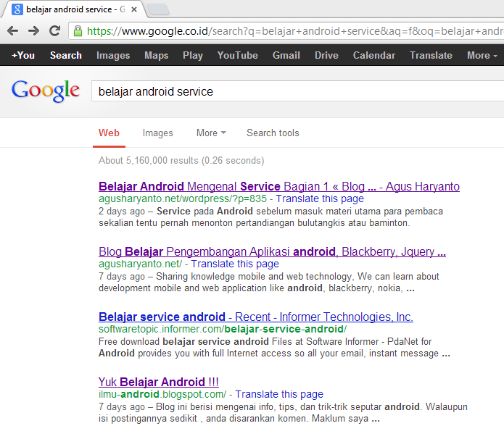Screen dimensions: 504x439
Task: Click snippet starting '2 days ago – Service pada Android'
Action: (270, 217)
